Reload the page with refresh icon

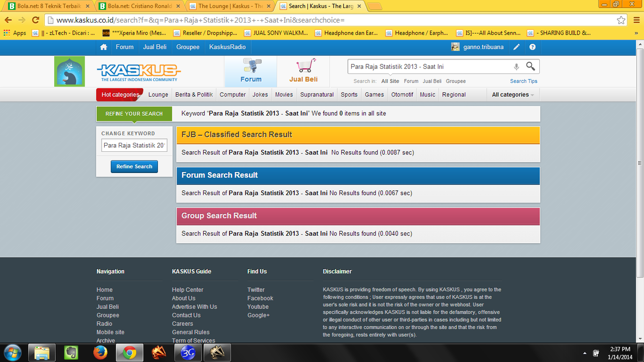tap(35, 20)
